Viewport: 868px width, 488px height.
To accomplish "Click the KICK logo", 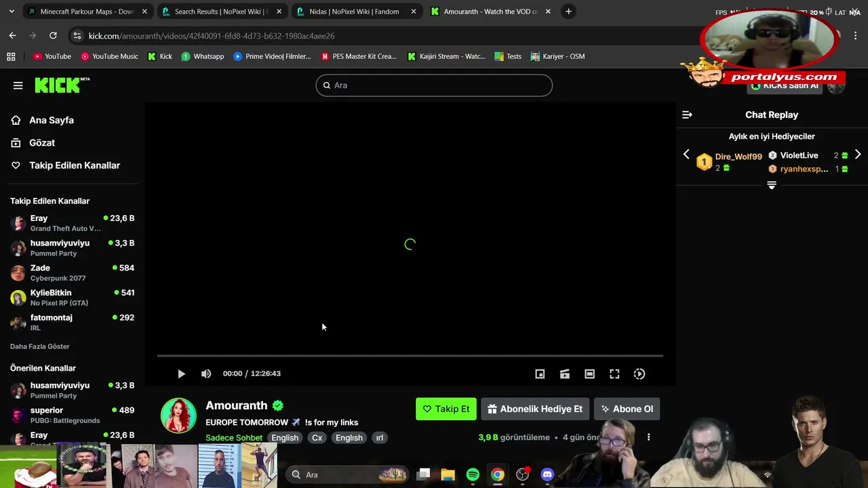I will coord(62,85).
